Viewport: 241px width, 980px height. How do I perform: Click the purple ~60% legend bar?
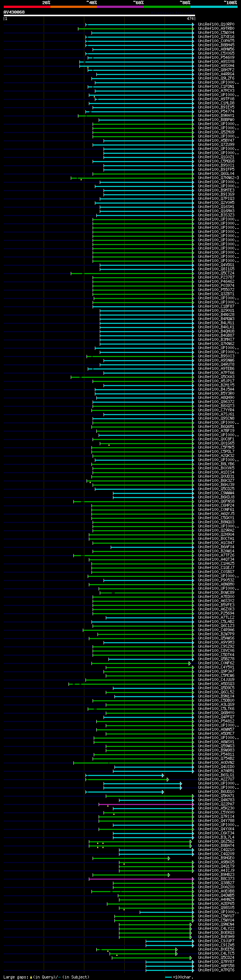(120, 7)
